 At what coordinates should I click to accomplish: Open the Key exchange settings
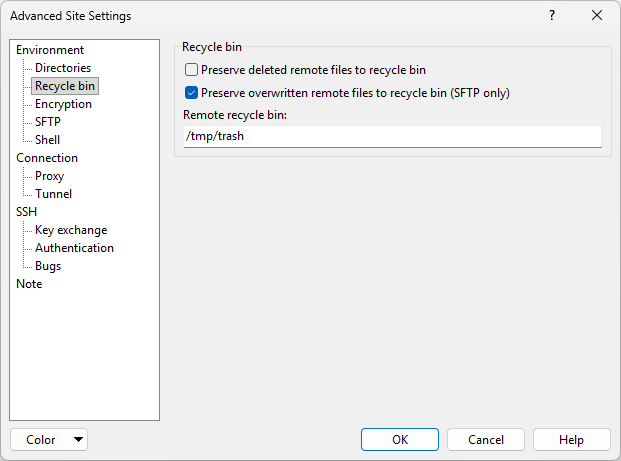pyautogui.click(x=71, y=230)
